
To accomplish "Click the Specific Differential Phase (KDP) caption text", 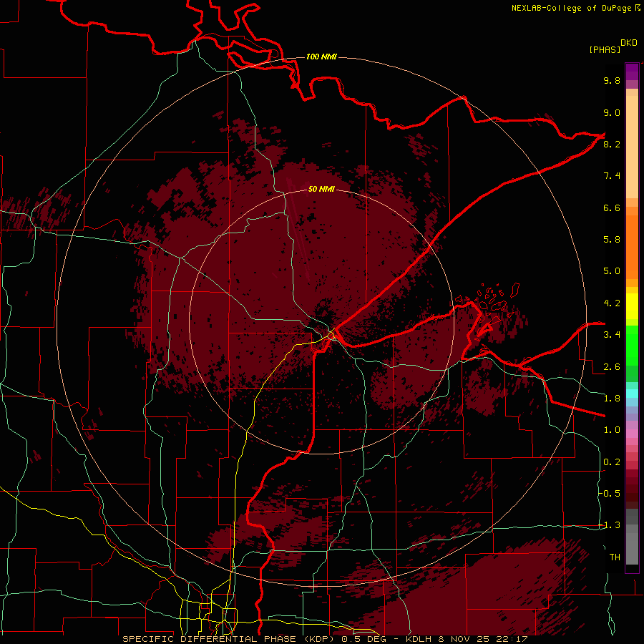I will (228, 639).
